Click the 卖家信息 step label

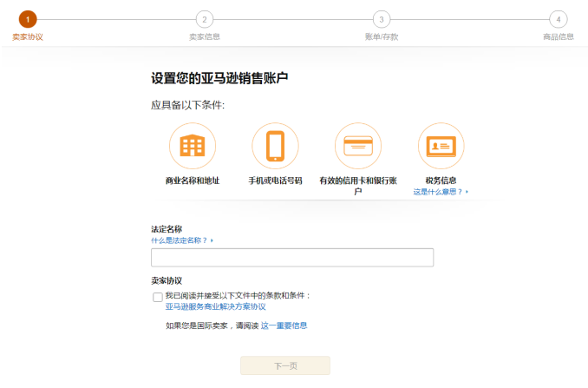(x=205, y=36)
